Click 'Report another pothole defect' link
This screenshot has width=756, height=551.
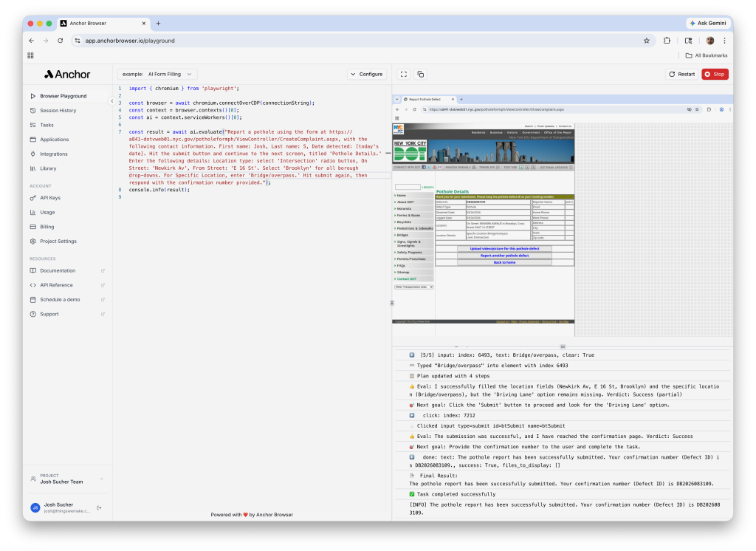click(x=505, y=256)
